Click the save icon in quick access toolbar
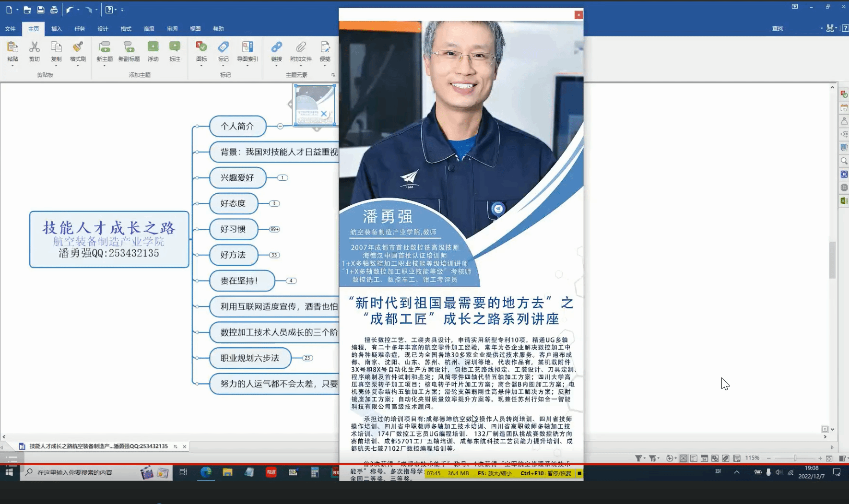This screenshot has height=504, width=849. click(41, 10)
